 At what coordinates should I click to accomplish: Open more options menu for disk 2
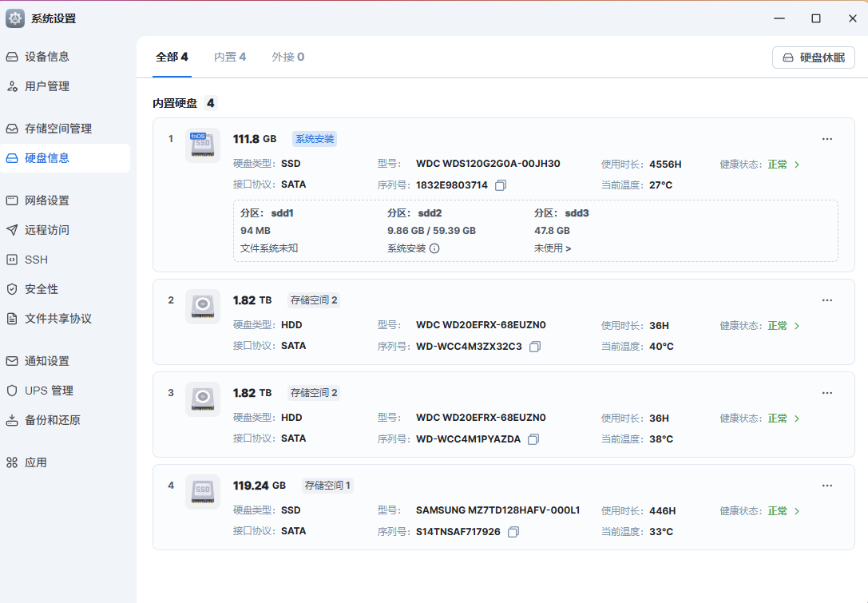pyautogui.click(x=827, y=300)
